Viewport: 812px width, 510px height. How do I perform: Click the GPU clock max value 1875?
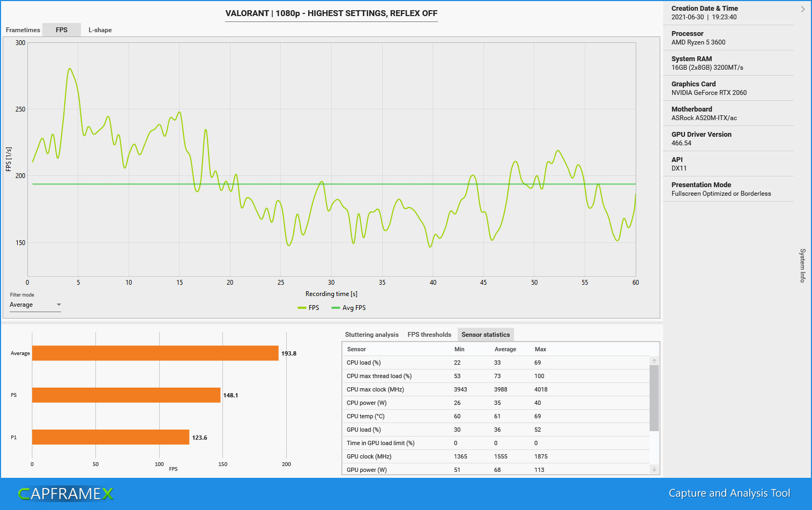click(541, 456)
